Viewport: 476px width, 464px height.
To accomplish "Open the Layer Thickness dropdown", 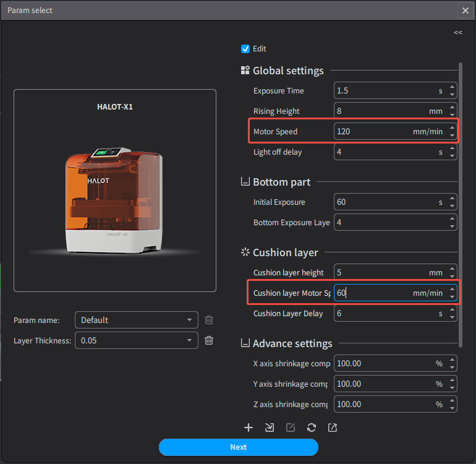I will click(x=136, y=340).
